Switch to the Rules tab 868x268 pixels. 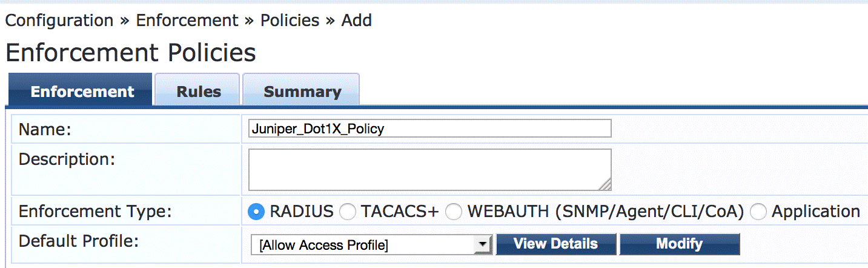click(x=199, y=92)
